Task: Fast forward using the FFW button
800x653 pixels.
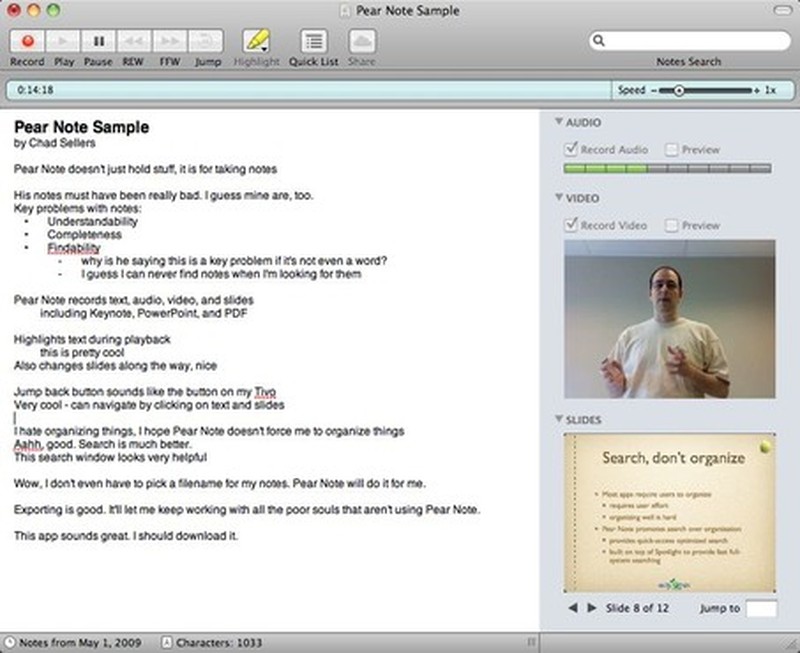Action: pyautogui.click(x=169, y=41)
